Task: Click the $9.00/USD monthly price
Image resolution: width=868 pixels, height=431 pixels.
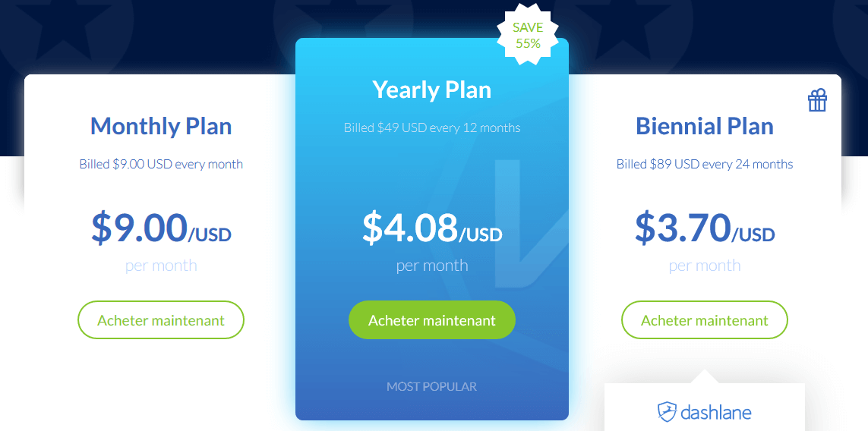Action: [160, 228]
